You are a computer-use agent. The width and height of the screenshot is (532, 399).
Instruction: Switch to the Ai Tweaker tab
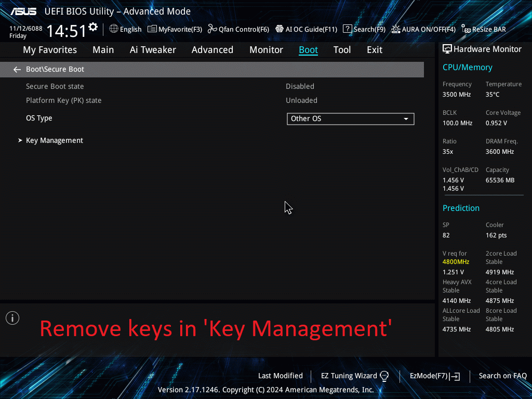pos(153,50)
